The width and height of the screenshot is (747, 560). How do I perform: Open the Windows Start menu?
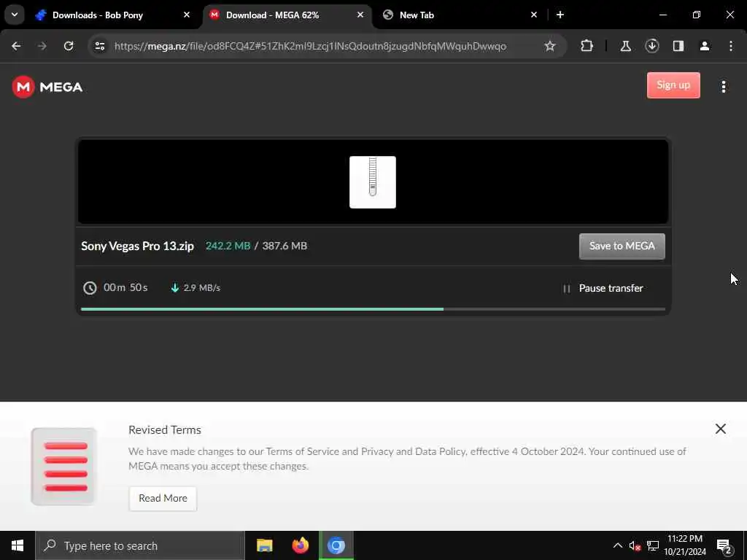coord(18,545)
